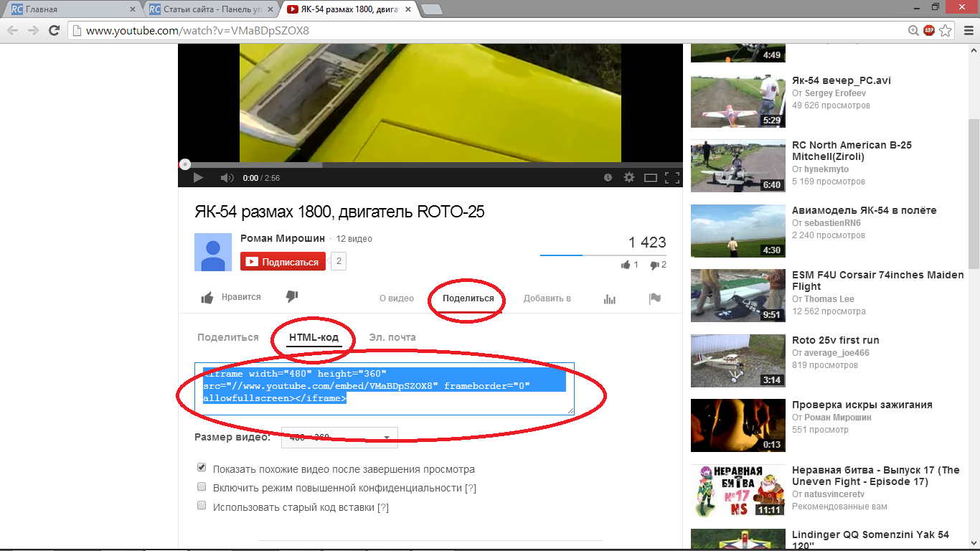The height and width of the screenshot is (551, 980).
Task: Switch to Статьи сайта browser tab
Action: [209, 9]
